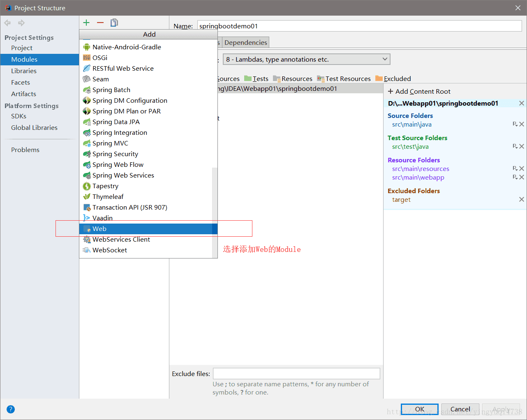The width and height of the screenshot is (527, 420).
Task: Select the target excluded folder entry
Action: (x=401, y=200)
